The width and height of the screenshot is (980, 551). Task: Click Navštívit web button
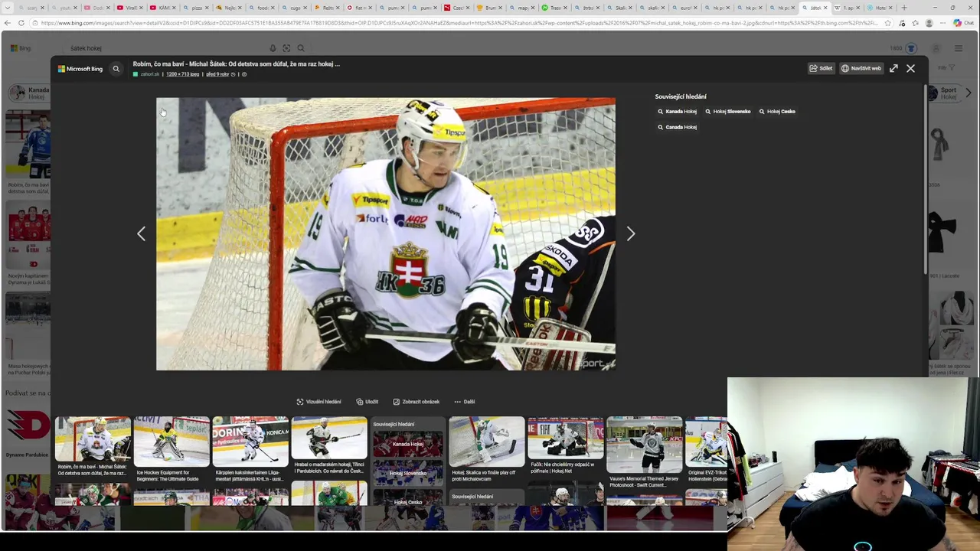861,68
